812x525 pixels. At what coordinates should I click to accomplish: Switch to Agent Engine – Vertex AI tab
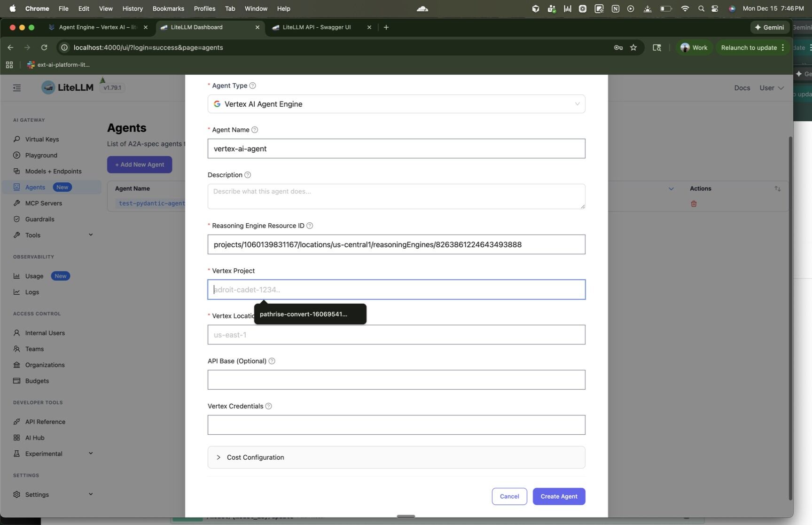[x=98, y=27]
